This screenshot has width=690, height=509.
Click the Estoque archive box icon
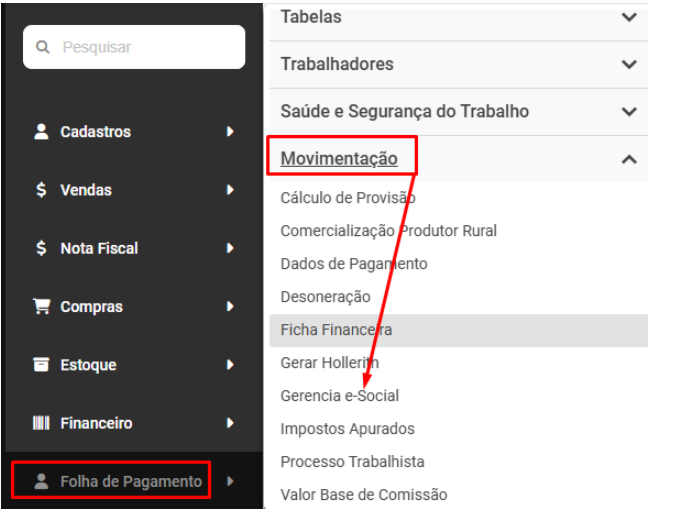(42, 365)
